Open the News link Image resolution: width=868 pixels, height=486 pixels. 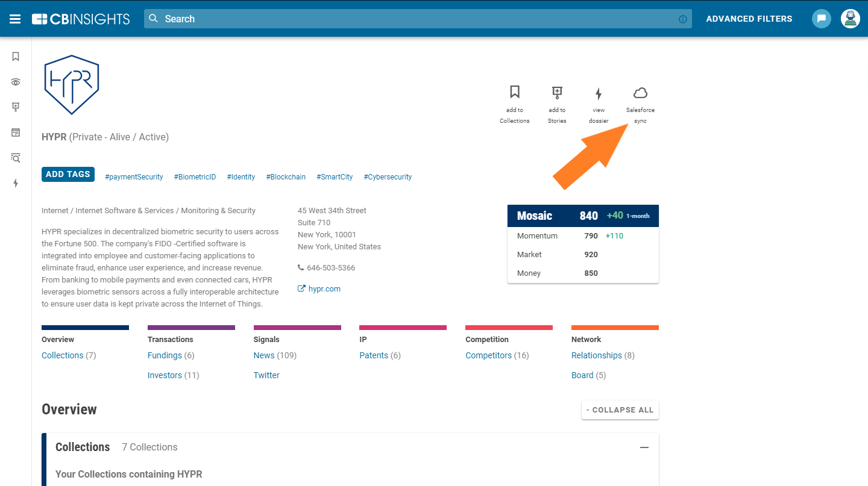(x=264, y=355)
